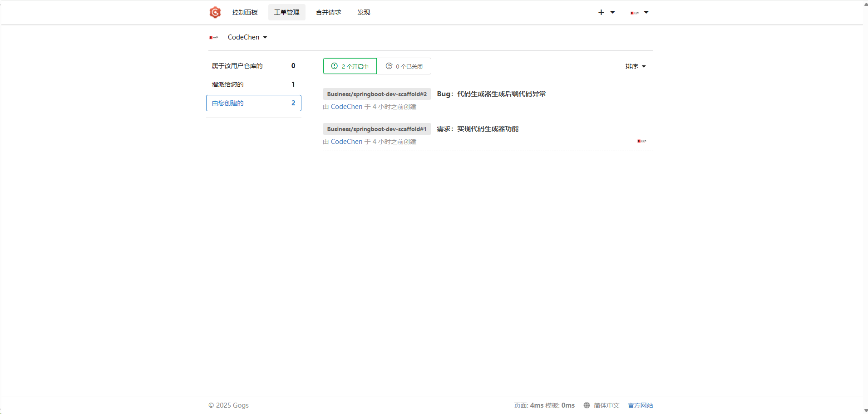Viewport: 868px width, 414px height.
Task: Open issue Bug: 代码生成器生成后端代码异常
Action: point(491,94)
